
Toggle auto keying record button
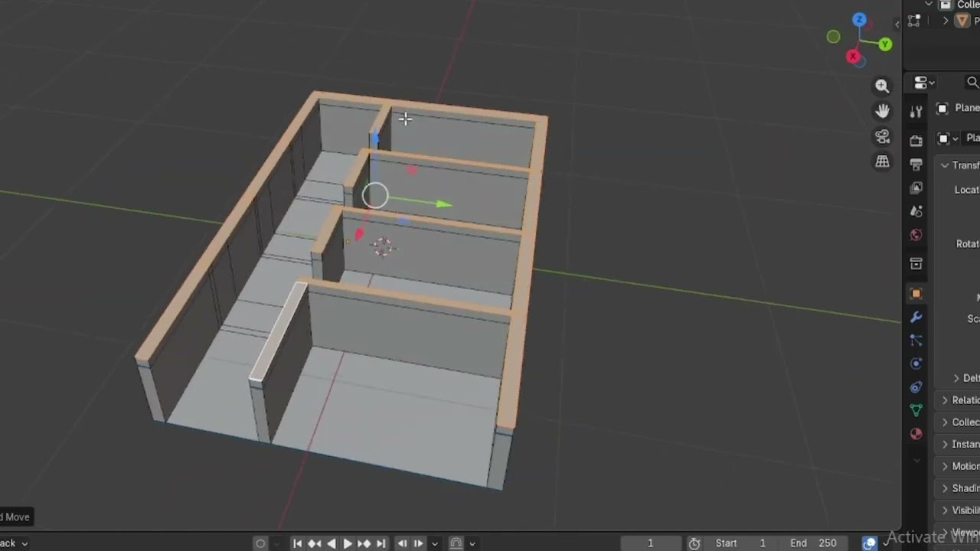click(260, 543)
